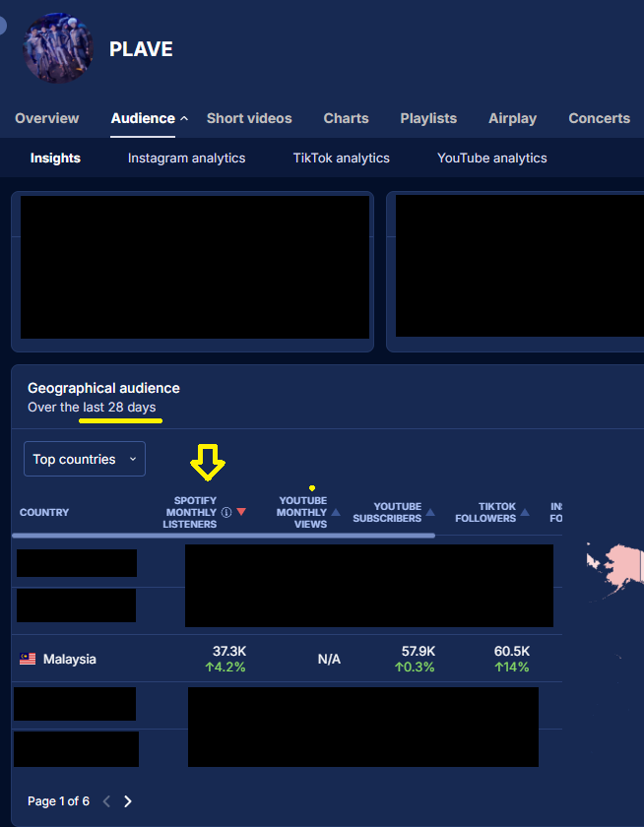Click the YouTube Subscribers header text

387,512
